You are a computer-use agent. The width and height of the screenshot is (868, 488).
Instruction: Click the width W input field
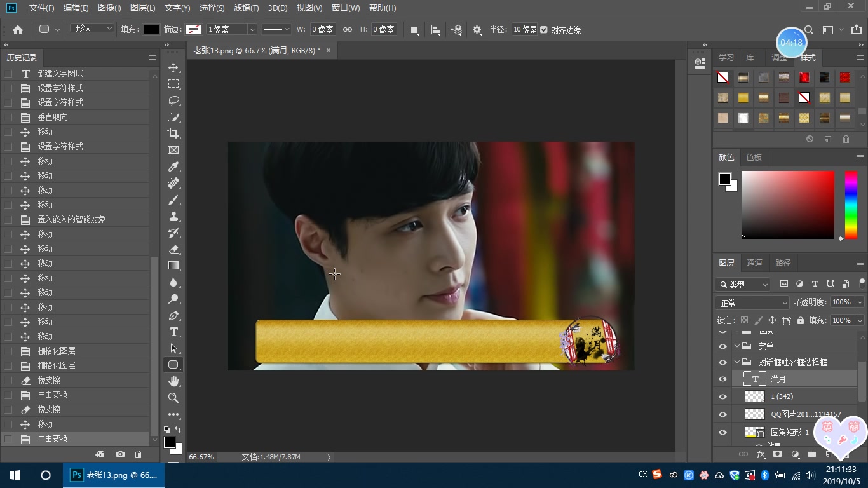323,29
